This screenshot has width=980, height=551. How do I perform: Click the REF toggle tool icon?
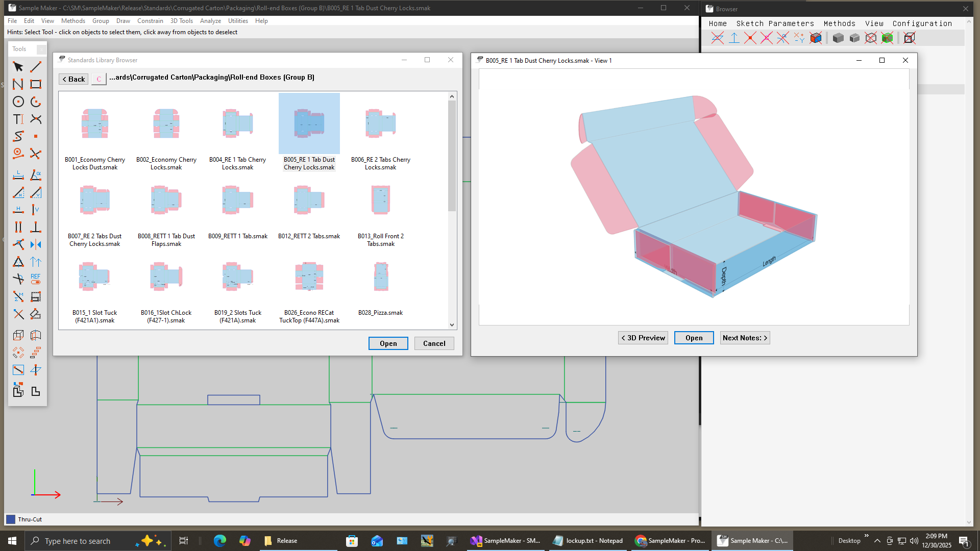[x=36, y=279]
